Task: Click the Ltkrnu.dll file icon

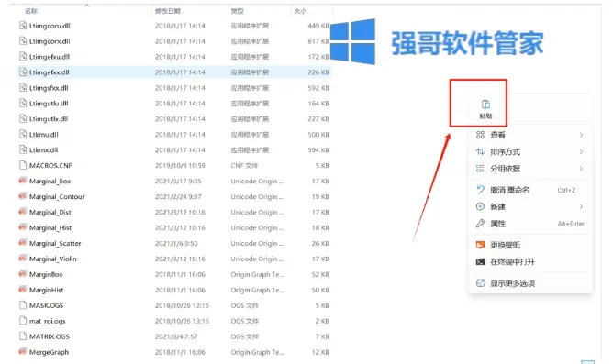Action: 23,135
